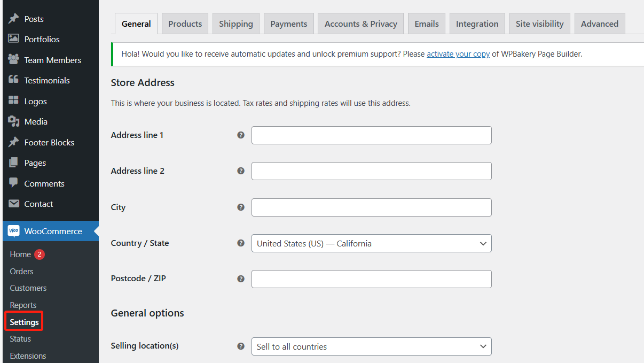Switch to the Payments tab

288,23
